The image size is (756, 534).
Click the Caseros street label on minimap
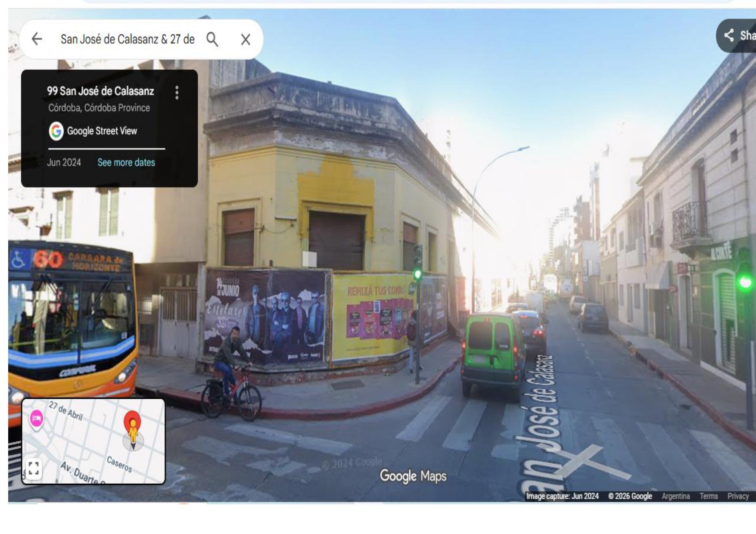119,464
